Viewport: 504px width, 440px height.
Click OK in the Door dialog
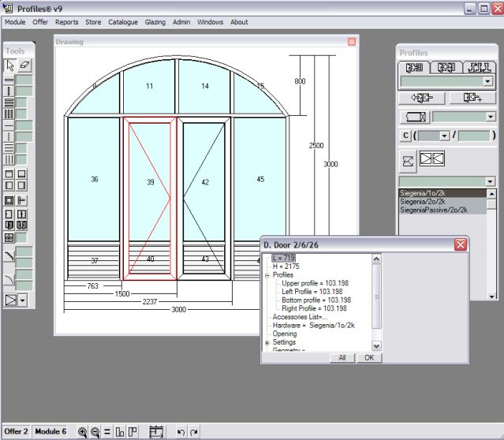pos(369,358)
